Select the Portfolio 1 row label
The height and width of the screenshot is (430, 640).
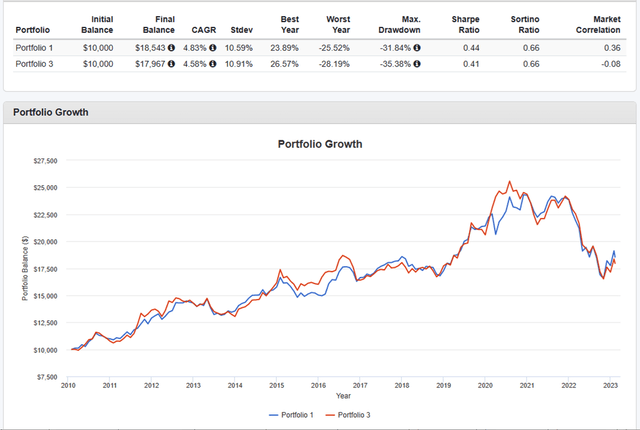coord(35,47)
